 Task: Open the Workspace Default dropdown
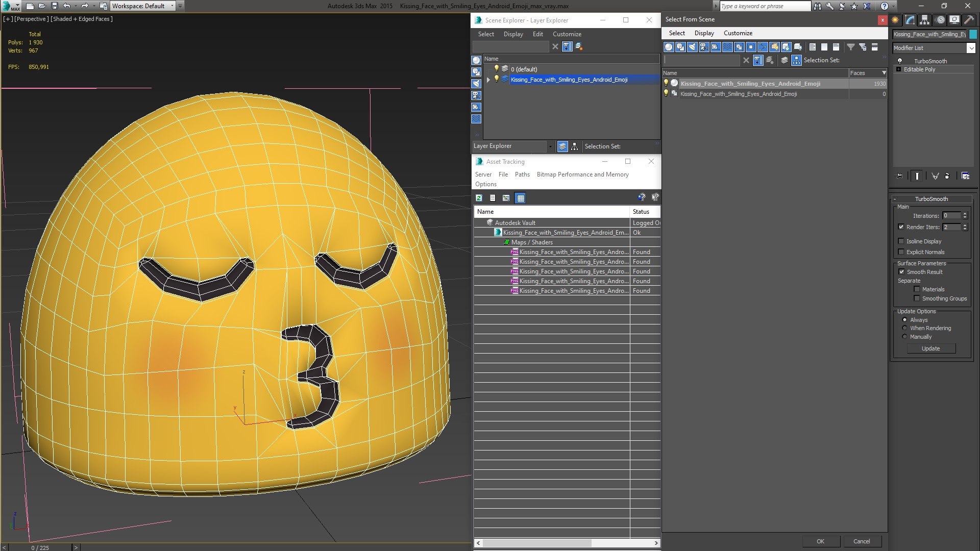[143, 6]
